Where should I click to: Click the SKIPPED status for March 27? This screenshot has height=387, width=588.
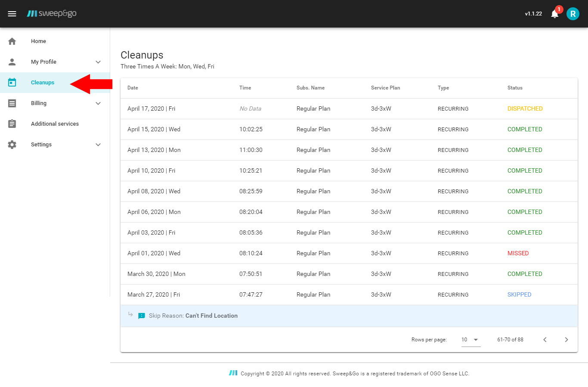[519, 294]
